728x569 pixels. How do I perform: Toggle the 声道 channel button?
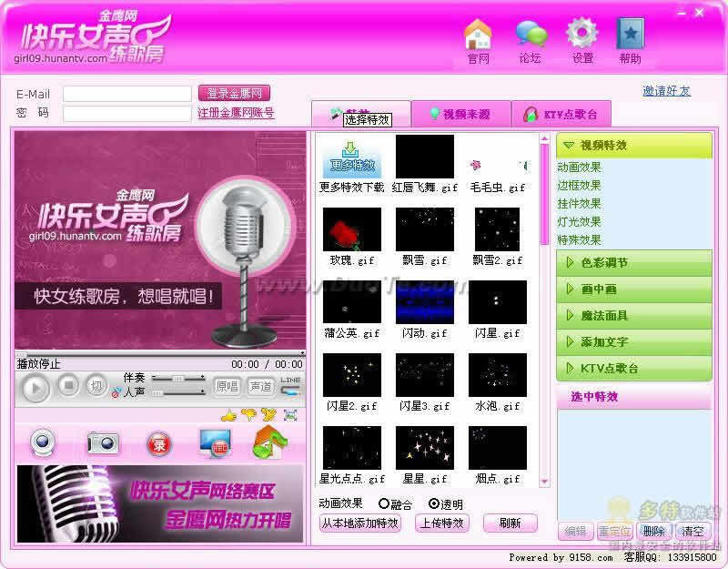coord(260,386)
